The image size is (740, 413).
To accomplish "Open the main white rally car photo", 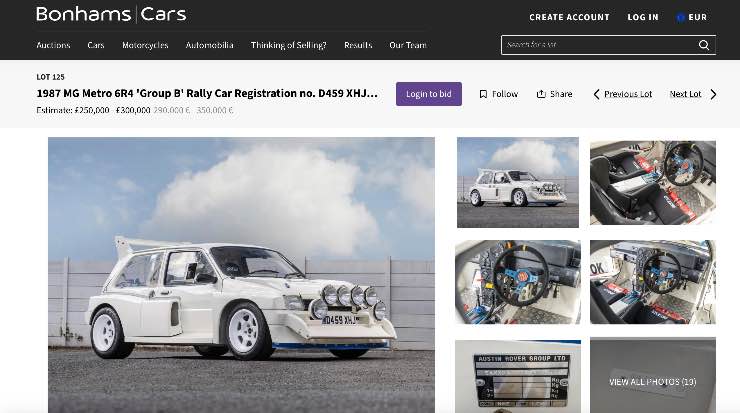I will 241,275.
